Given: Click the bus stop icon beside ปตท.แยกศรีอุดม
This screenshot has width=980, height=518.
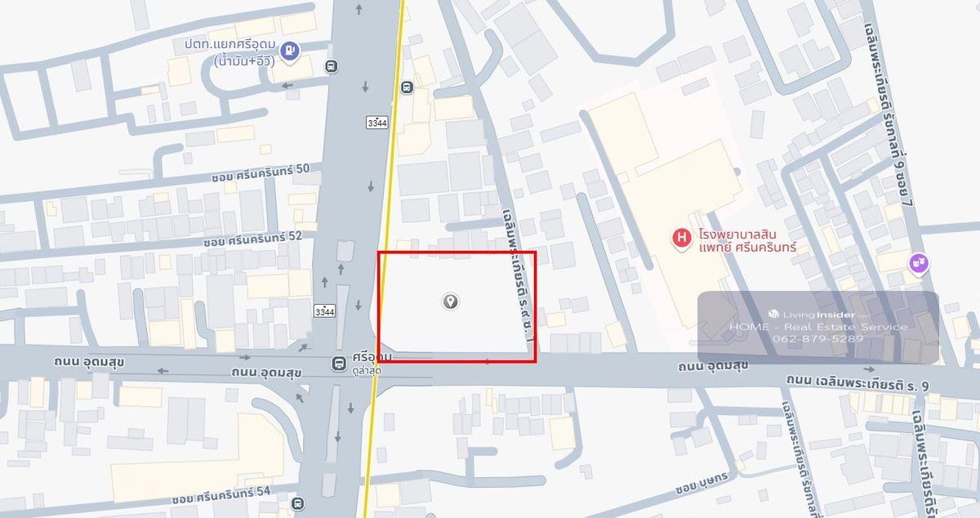Looking at the screenshot, I should [331, 67].
